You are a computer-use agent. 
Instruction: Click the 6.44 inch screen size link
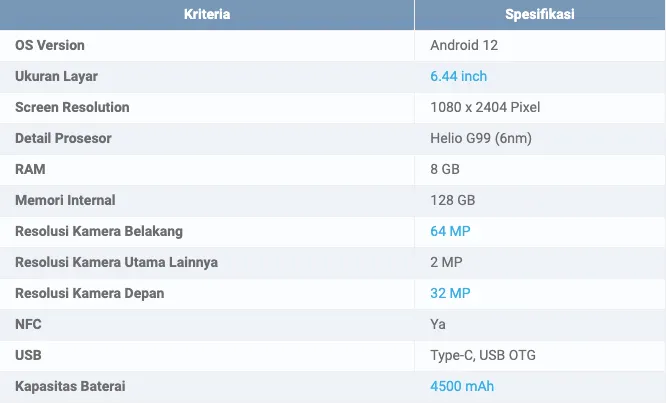pyautogui.click(x=458, y=76)
